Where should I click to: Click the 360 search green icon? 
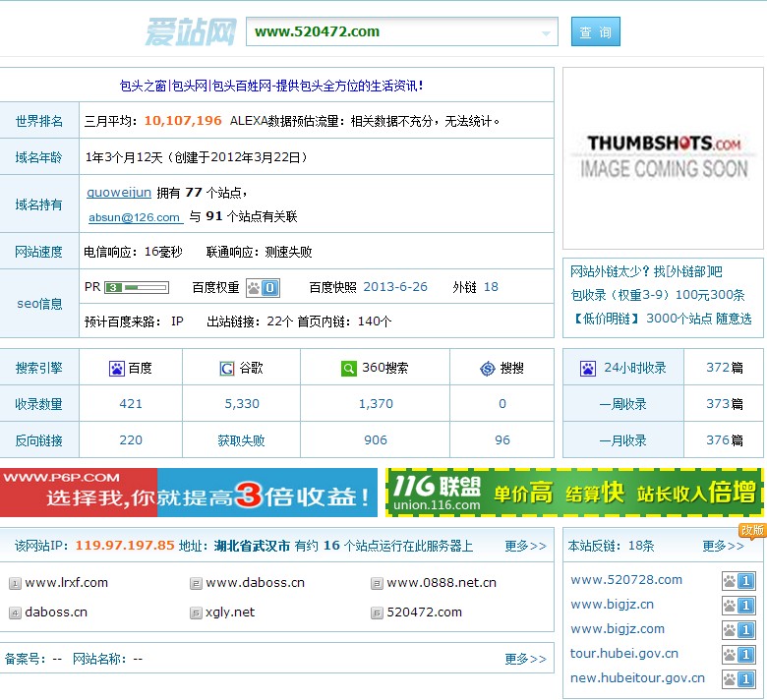348,369
